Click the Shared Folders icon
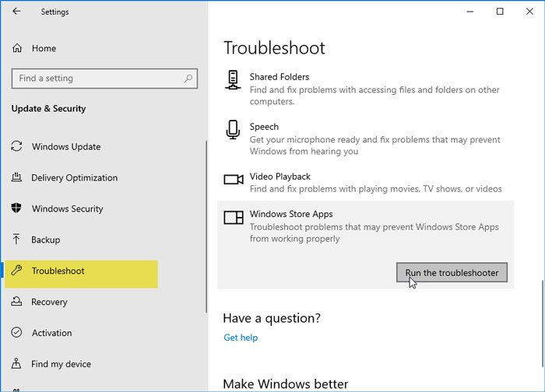The height and width of the screenshot is (392, 545). (x=233, y=80)
